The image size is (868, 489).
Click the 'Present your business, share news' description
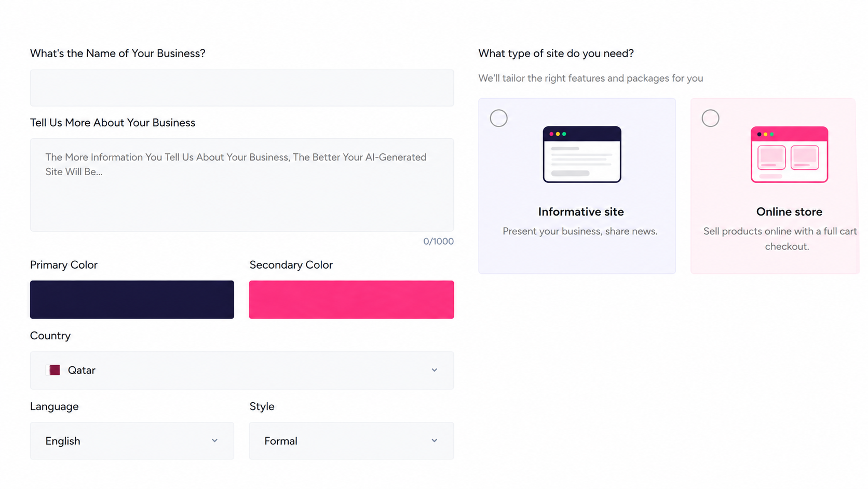[x=580, y=231]
